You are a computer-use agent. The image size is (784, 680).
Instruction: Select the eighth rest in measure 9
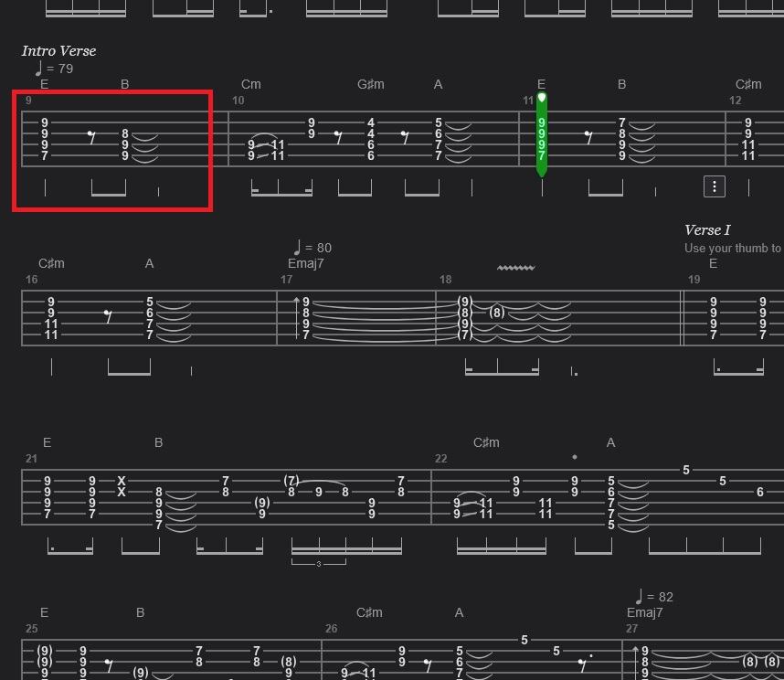point(91,137)
